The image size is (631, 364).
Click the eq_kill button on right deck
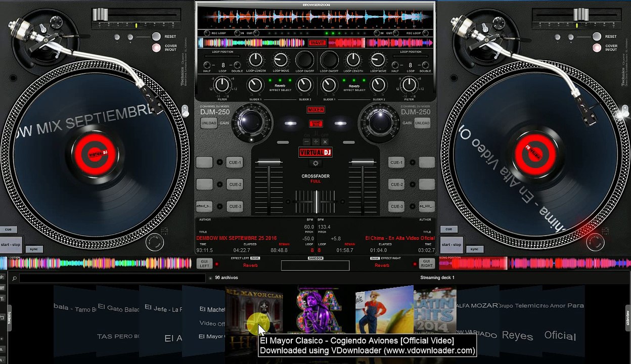coord(427,206)
